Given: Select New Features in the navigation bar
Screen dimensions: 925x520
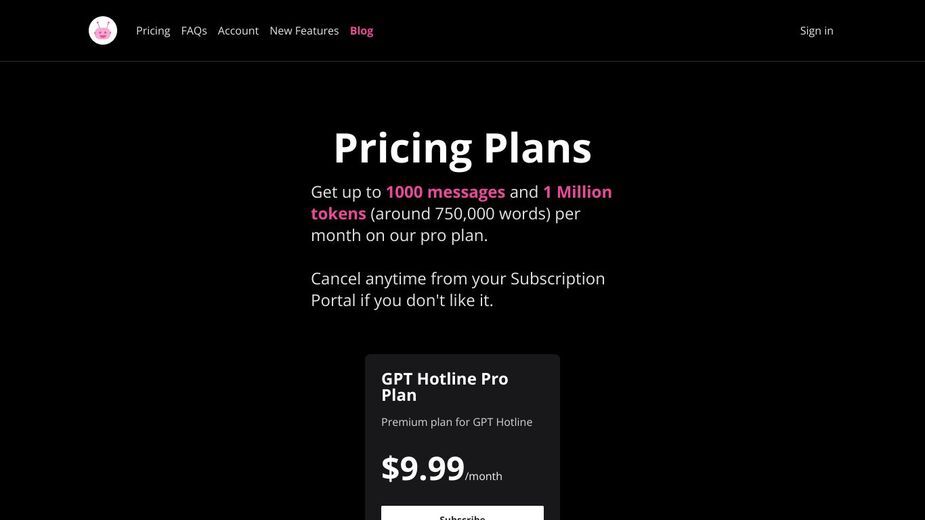Looking at the screenshot, I should coord(304,31).
